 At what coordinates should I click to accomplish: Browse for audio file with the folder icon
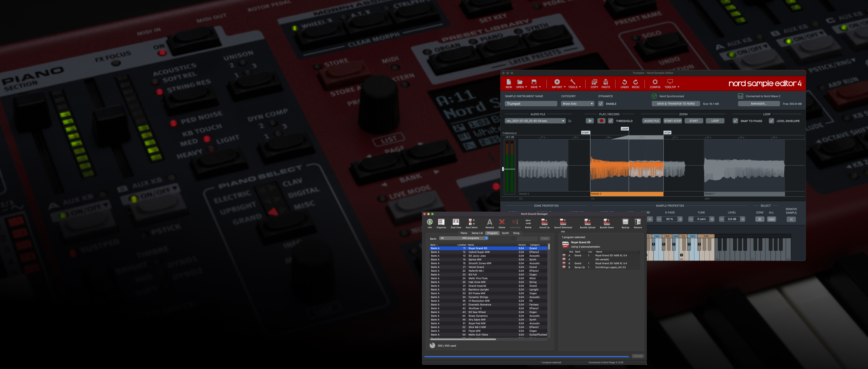(x=570, y=121)
